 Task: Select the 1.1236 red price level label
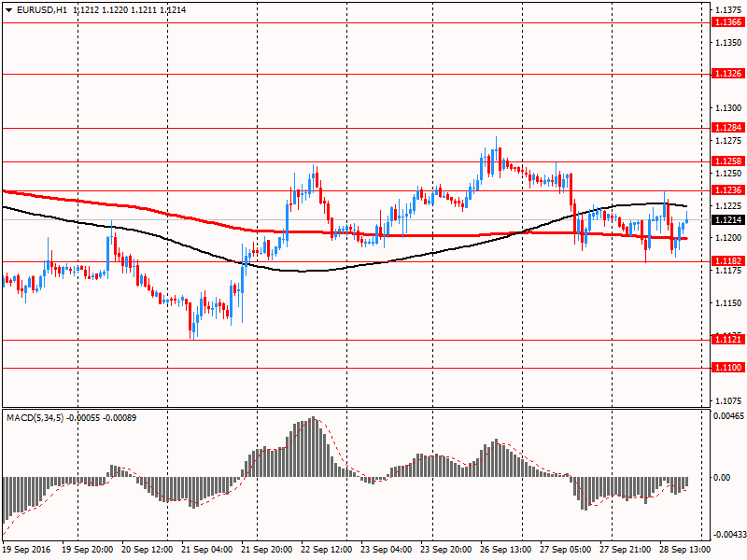click(727, 190)
